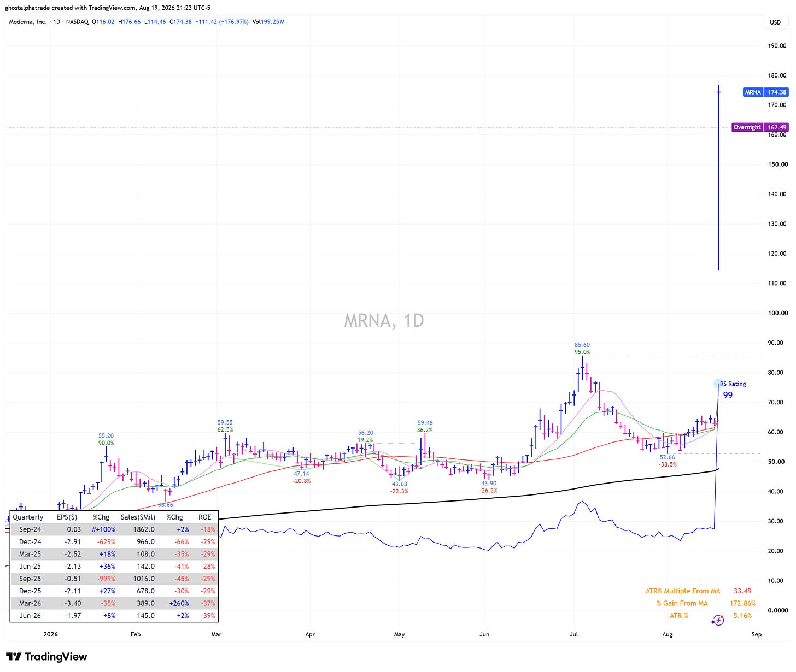Click the +260% sales change cell
This screenshot has height=672, width=796.
[180, 603]
